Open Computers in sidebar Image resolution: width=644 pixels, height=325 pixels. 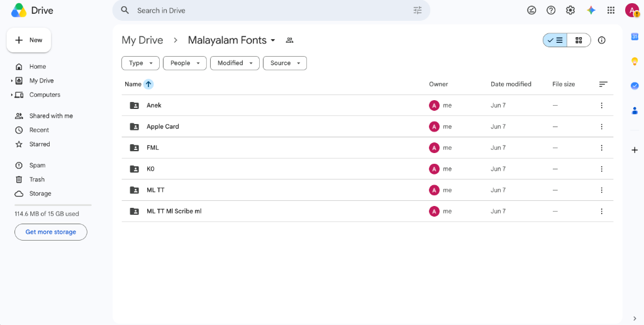coord(45,94)
